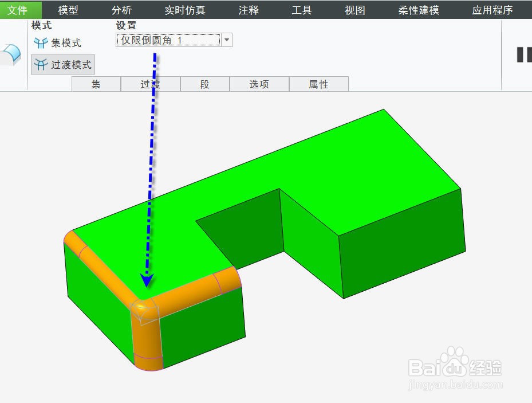
Task: Click the 过渡模式 transition mode icon
Action: click(41, 65)
